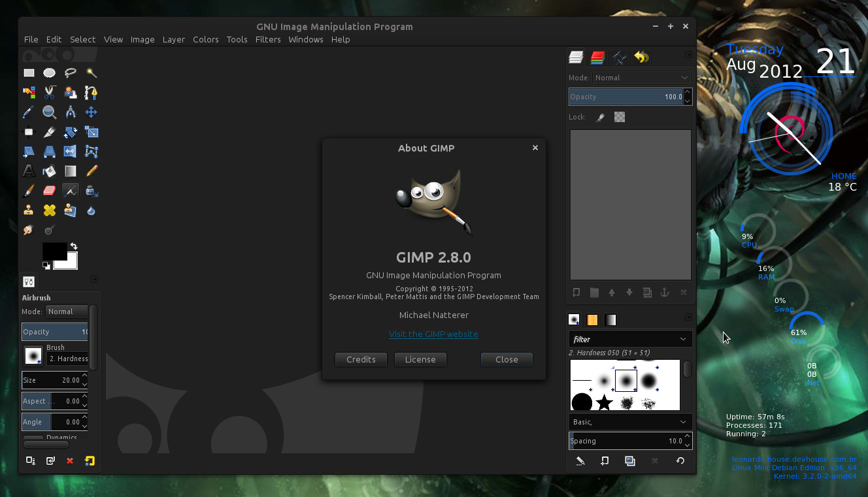Toggle Lock pixels brush icon
Screen dimensions: 868x497
[x=601, y=118]
